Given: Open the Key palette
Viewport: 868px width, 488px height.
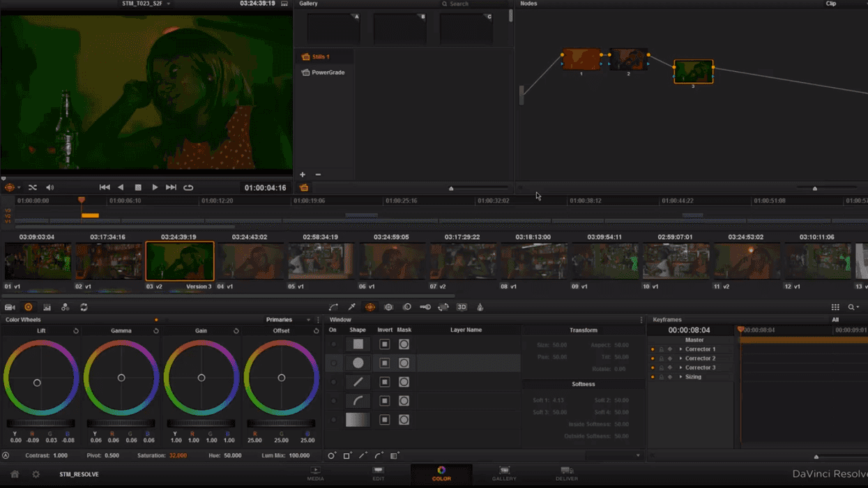Looking at the screenshot, I should (425, 307).
